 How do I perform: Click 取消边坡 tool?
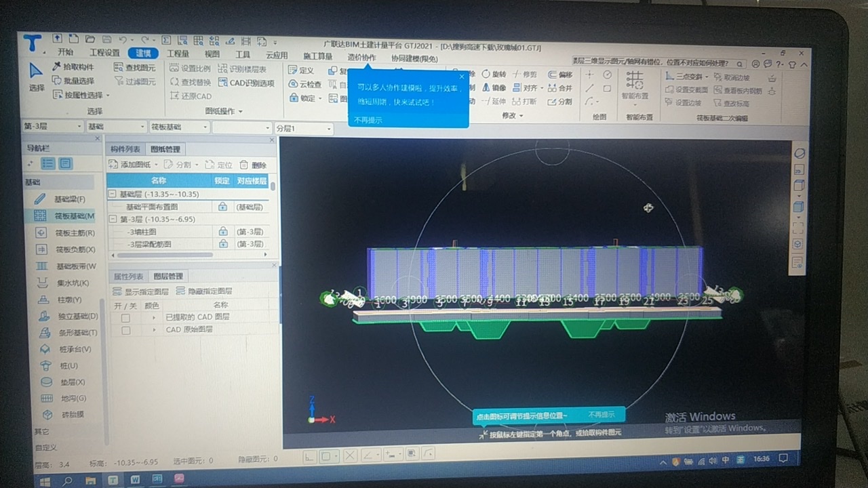click(732, 78)
